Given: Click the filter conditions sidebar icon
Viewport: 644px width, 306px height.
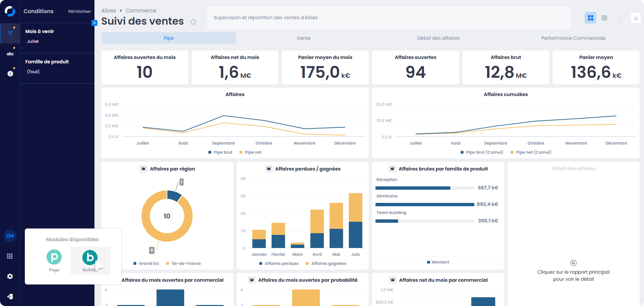Looking at the screenshot, I should point(10,33).
